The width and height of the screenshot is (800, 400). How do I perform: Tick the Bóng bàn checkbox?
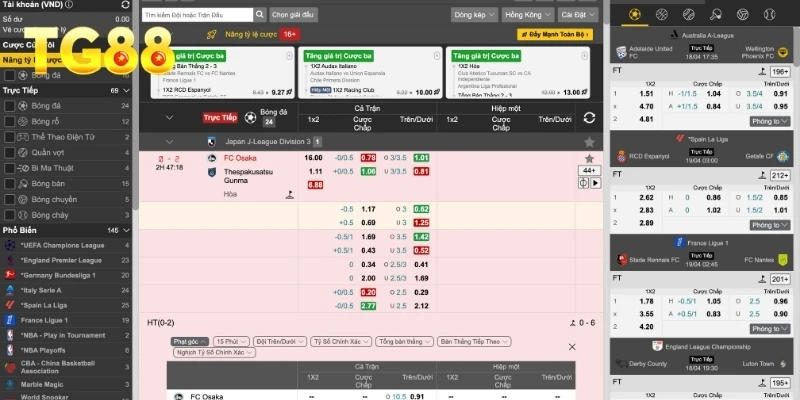(9, 184)
